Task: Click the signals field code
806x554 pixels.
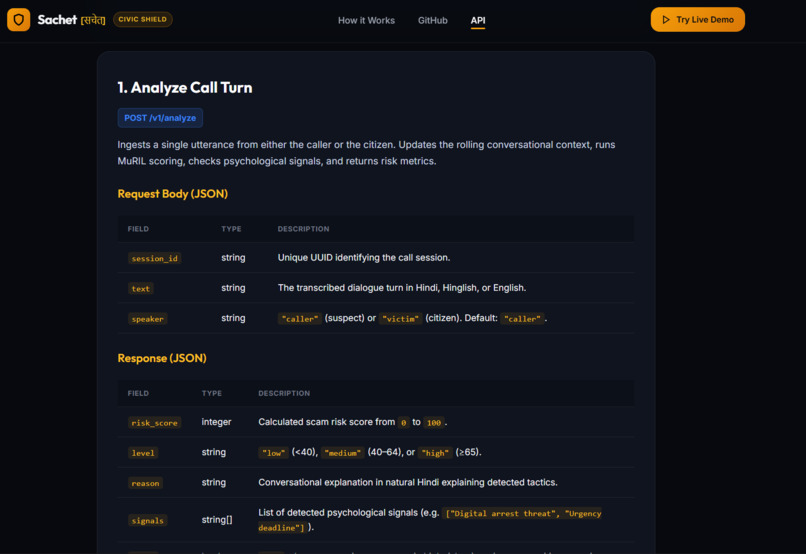Action: click(x=148, y=521)
